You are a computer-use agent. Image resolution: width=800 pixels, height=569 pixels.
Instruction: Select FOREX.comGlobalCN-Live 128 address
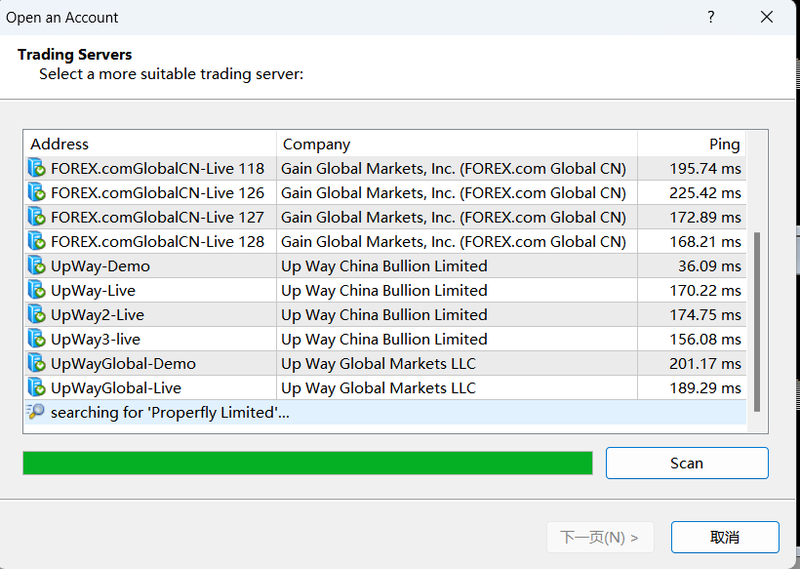click(x=158, y=241)
